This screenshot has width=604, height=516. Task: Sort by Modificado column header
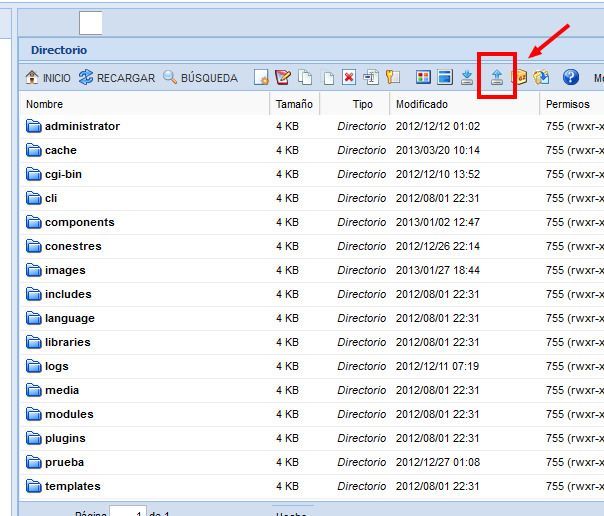pos(465,104)
